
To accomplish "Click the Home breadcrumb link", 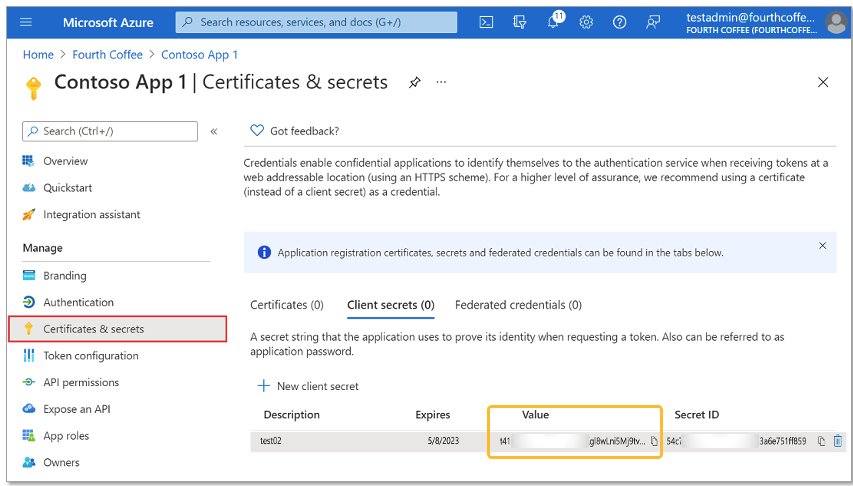I will [38, 54].
